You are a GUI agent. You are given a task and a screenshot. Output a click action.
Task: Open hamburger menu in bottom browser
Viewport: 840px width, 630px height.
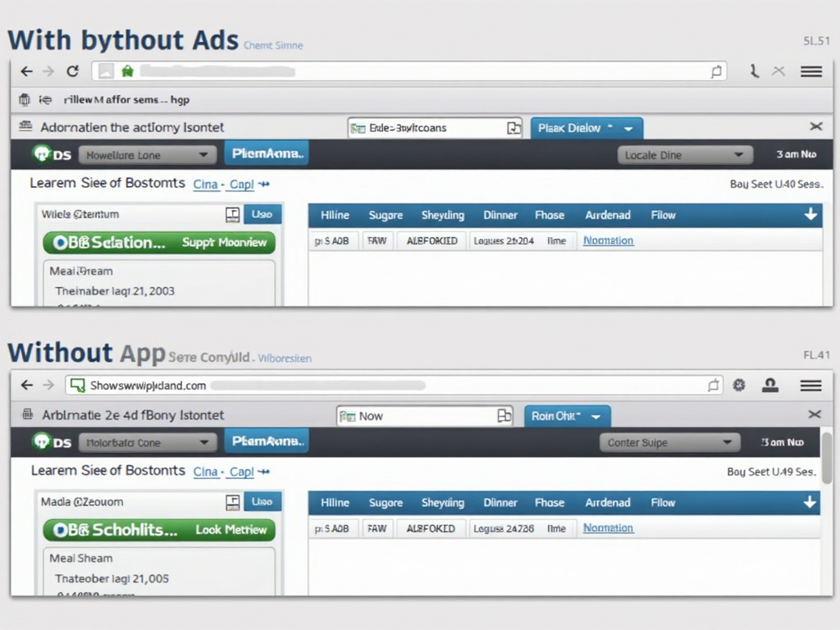click(811, 386)
